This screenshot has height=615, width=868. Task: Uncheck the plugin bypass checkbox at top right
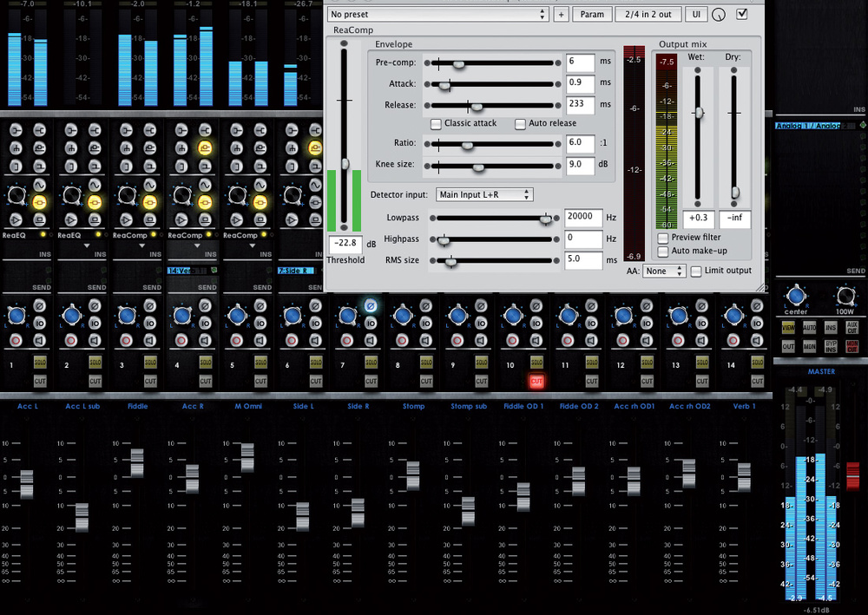[x=742, y=14]
